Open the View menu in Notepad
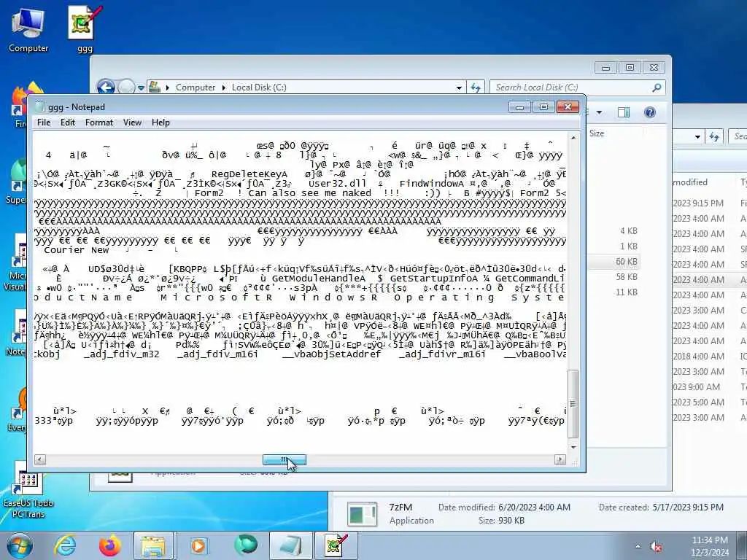 (133, 122)
